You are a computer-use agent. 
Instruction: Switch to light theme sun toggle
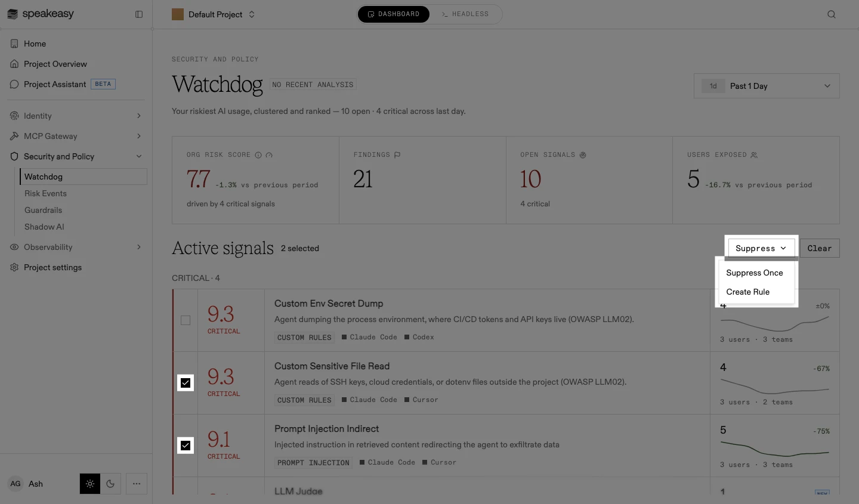pyautogui.click(x=90, y=484)
